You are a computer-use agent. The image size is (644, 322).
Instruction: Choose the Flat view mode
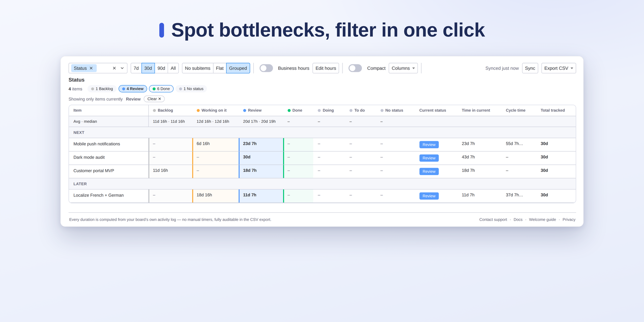[220, 68]
